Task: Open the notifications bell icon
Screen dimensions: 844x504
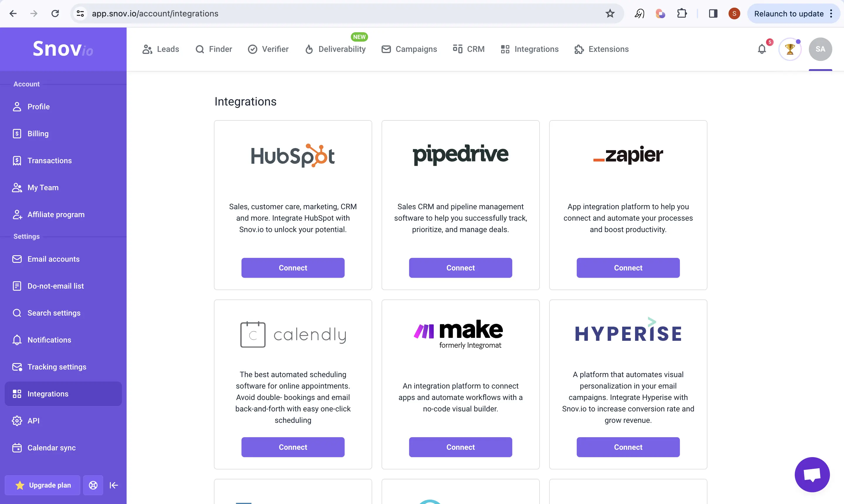Action: 762,49
